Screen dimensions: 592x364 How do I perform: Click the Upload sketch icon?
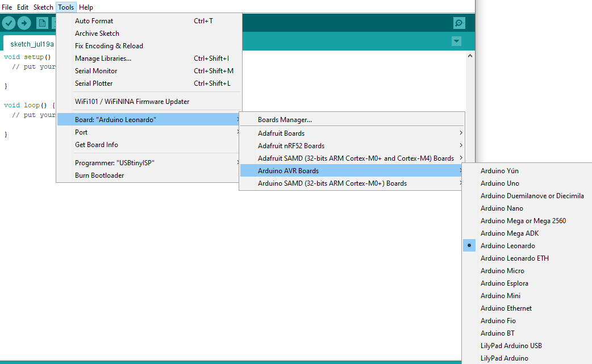click(24, 23)
